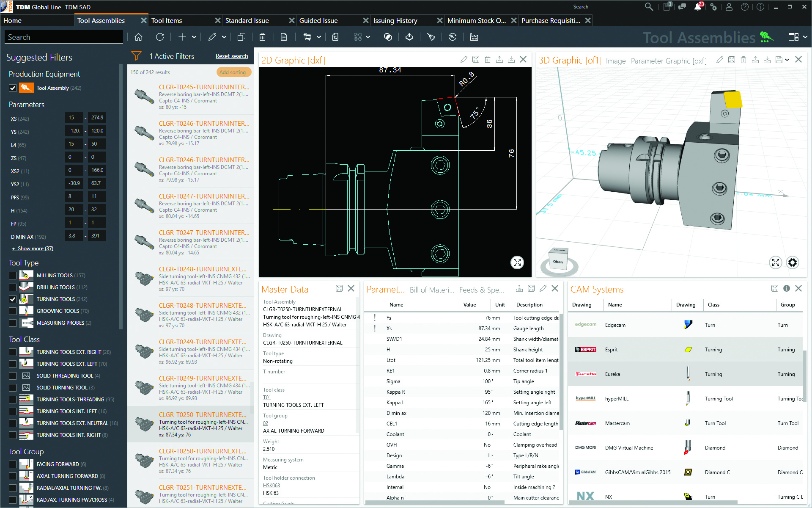Screen dimensions: 812x508
Task: Check the DRILLING TOOLS checkbox
Action: click(x=13, y=287)
